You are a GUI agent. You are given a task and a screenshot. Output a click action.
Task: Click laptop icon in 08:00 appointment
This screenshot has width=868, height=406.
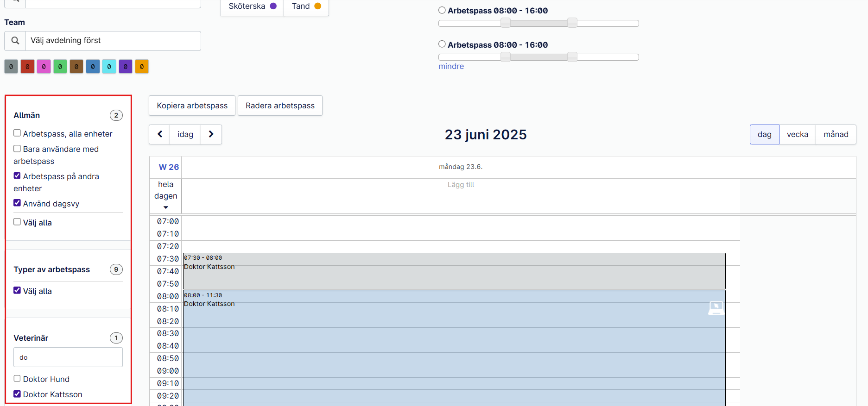coord(716,307)
